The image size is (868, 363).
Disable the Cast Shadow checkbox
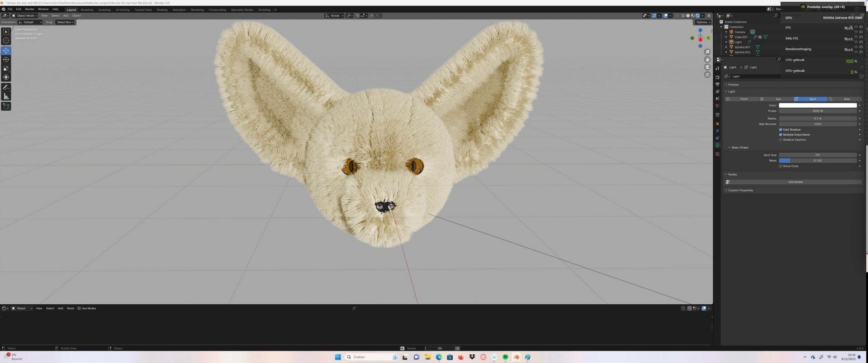781,130
